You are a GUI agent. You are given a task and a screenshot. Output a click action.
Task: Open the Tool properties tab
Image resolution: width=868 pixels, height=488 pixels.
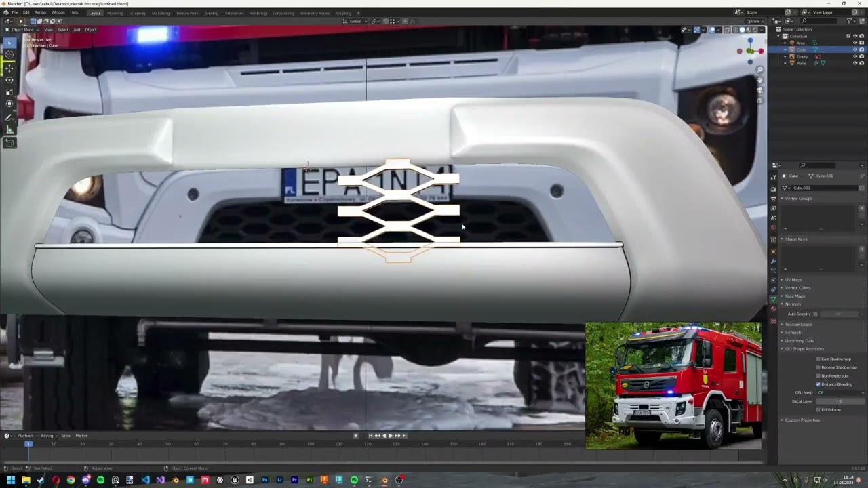coord(773,177)
